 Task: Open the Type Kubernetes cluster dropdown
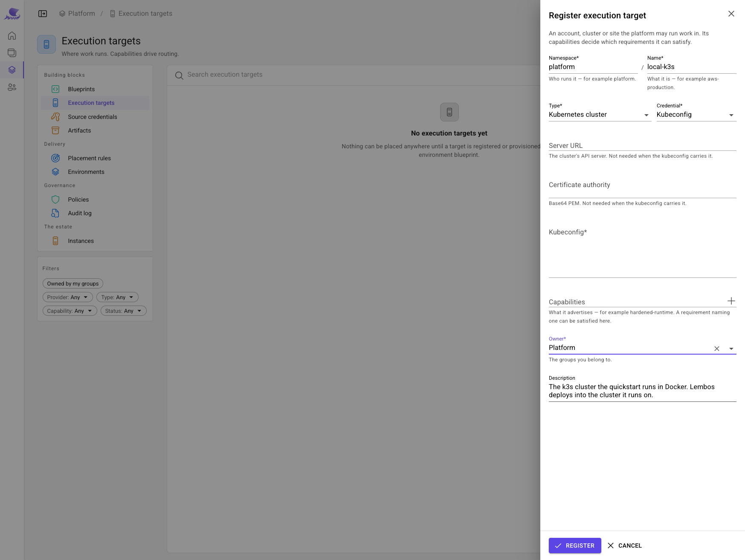click(x=600, y=115)
